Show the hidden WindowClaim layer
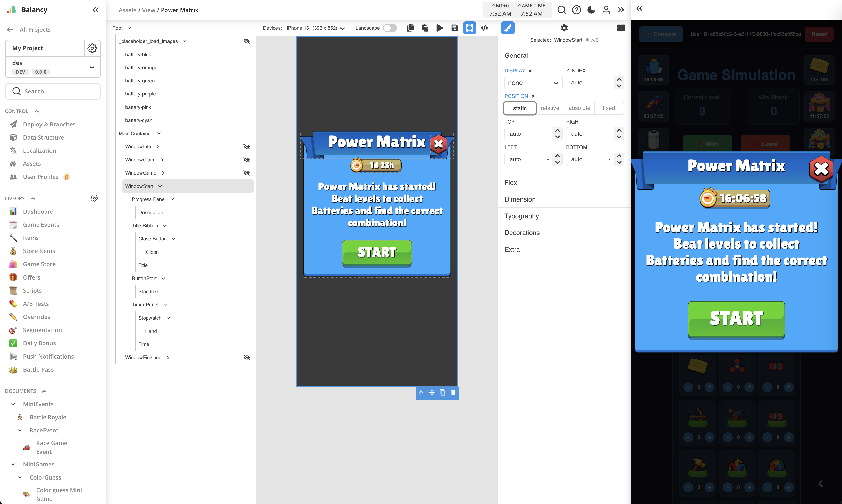Viewport: 842px width, 504px height. click(247, 160)
